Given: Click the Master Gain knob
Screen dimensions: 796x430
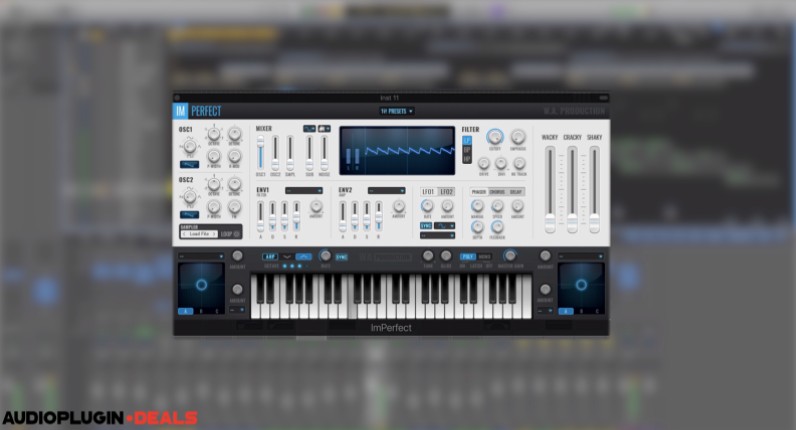Looking at the screenshot, I should 510,255.
